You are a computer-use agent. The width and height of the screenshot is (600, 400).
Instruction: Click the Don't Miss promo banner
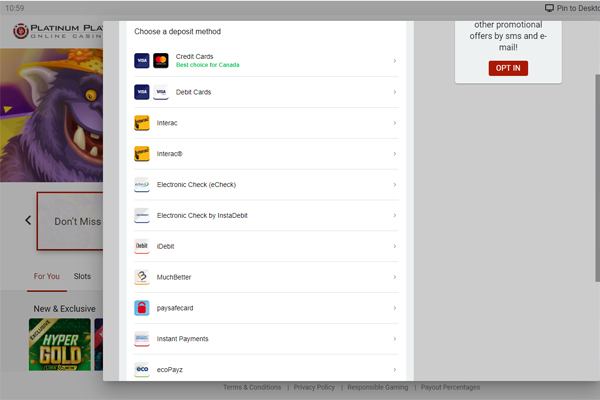[70, 221]
